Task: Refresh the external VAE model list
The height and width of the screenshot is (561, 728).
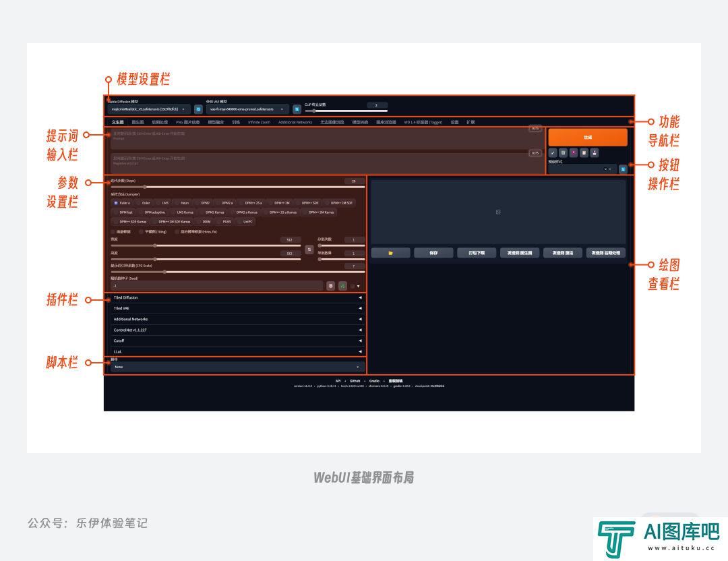Action: click(297, 109)
